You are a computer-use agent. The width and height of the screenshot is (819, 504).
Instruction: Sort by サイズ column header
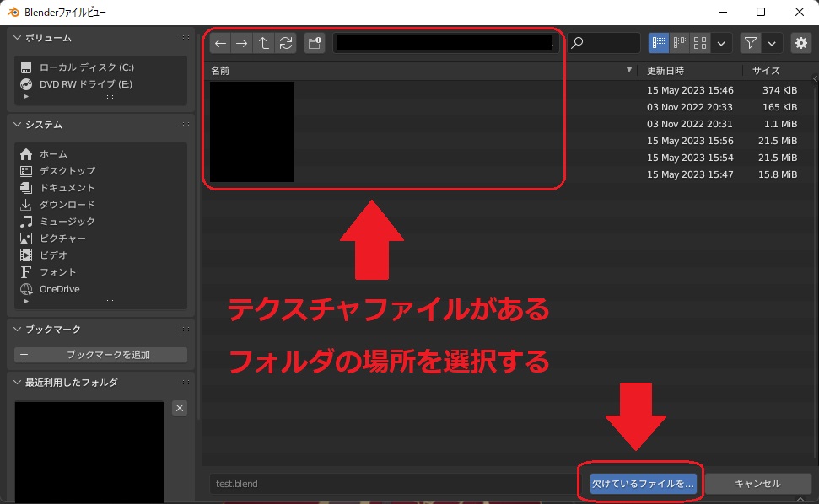(x=766, y=71)
